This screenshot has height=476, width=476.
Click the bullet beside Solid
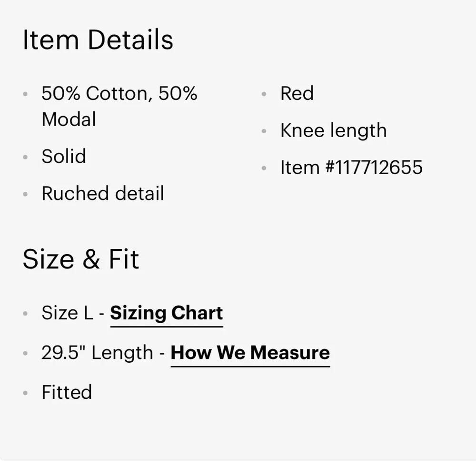pos(25,157)
